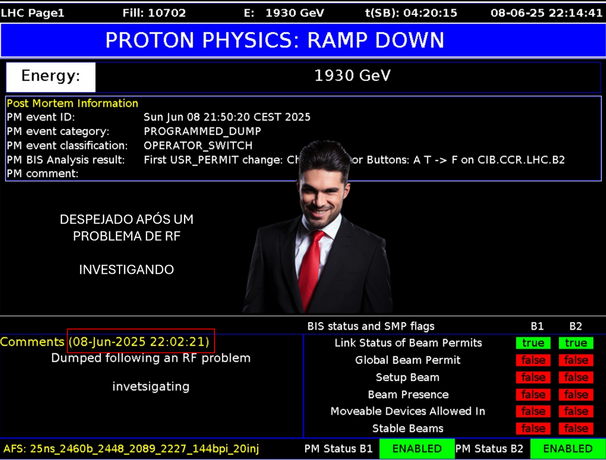Viewport: 606px width, 460px height.
Task: Click the man in suit photo
Action: click(318, 228)
